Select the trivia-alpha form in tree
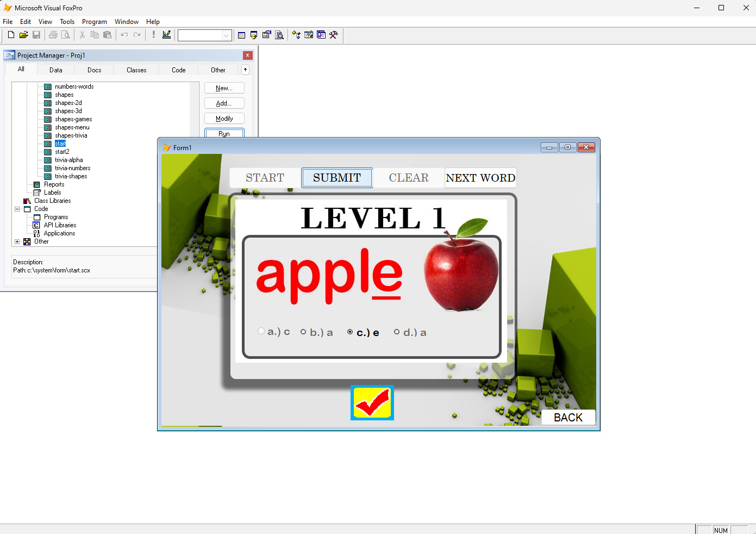The image size is (756, 534). [x=68, y=160]
